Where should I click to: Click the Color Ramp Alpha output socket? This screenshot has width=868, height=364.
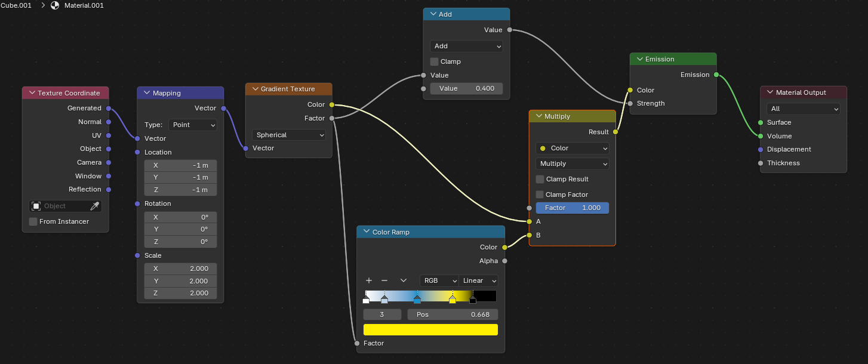click(504, 261)
